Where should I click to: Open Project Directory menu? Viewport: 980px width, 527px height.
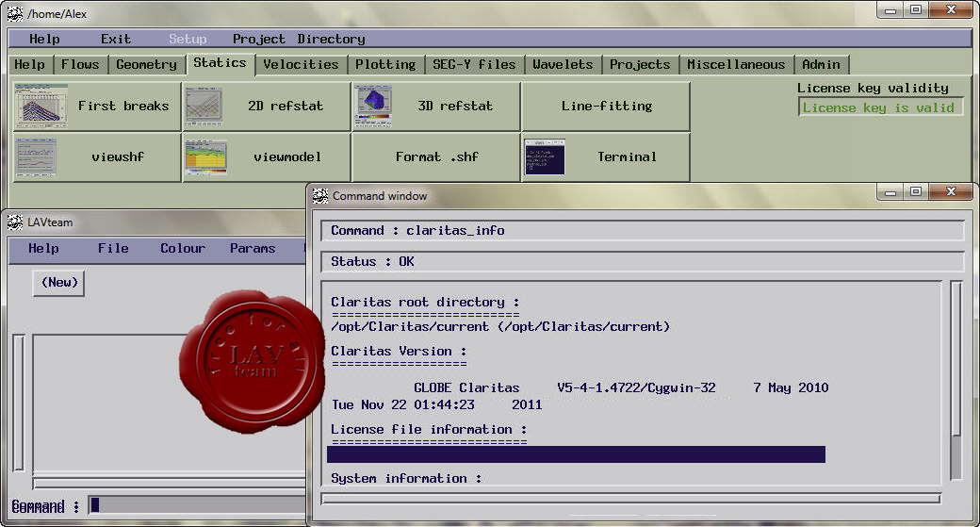(299, 39)
